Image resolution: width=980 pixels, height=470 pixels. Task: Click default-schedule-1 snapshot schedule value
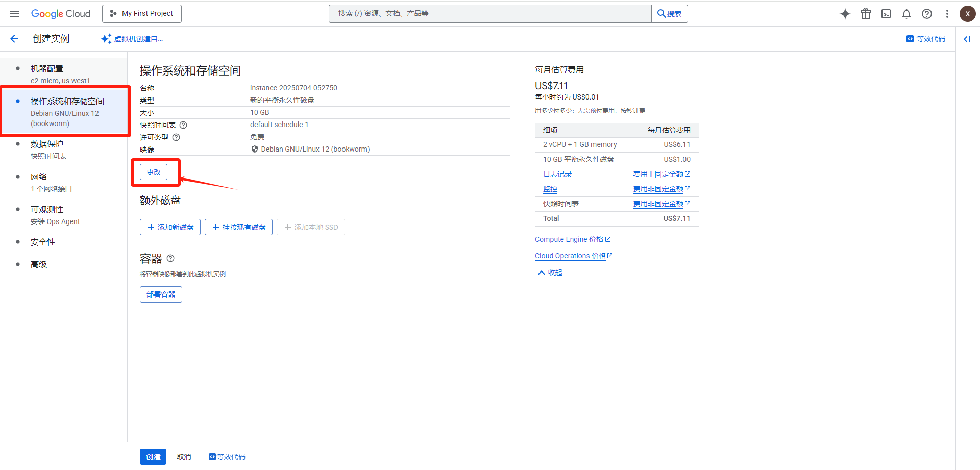(x=279, y=125)
